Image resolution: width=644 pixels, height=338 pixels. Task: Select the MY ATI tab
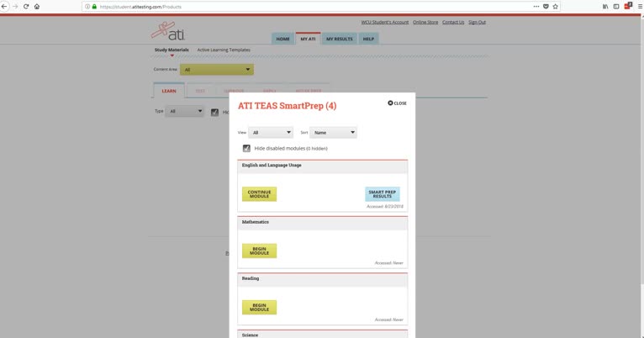point(308,39)
